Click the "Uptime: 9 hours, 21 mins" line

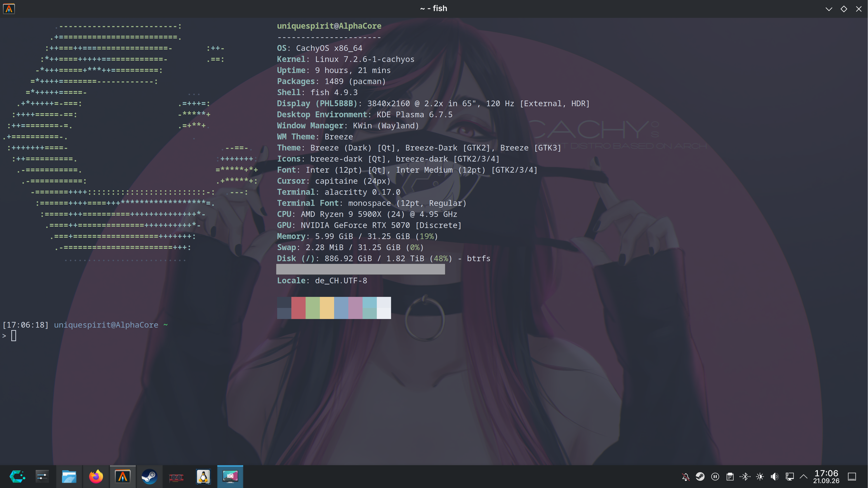tap(334, 70)
